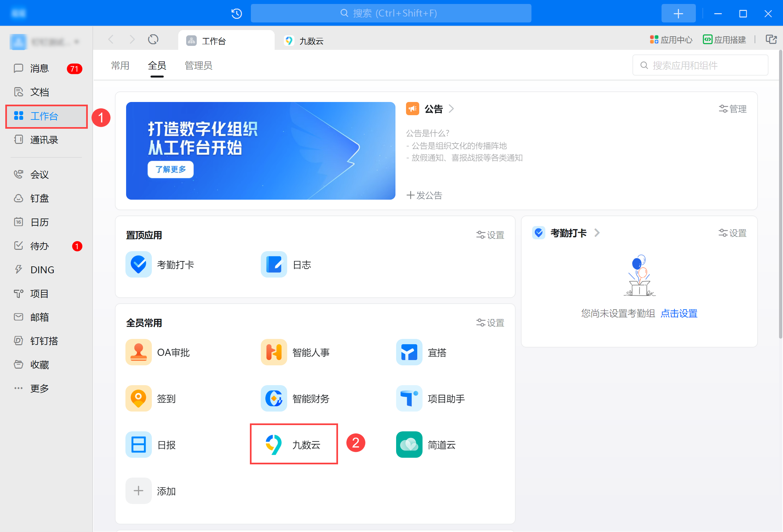
Task: Launch the OA审批 application
Action: [x=138, y=352]
